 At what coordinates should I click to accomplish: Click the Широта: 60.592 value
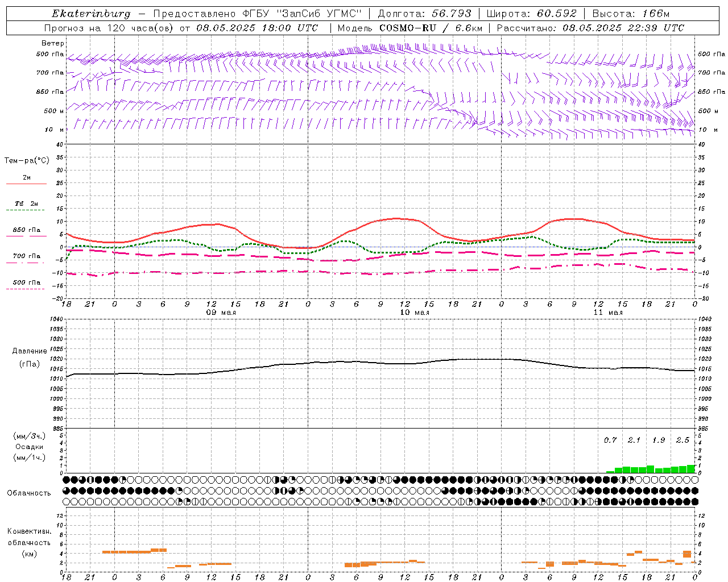pos(531,14)
